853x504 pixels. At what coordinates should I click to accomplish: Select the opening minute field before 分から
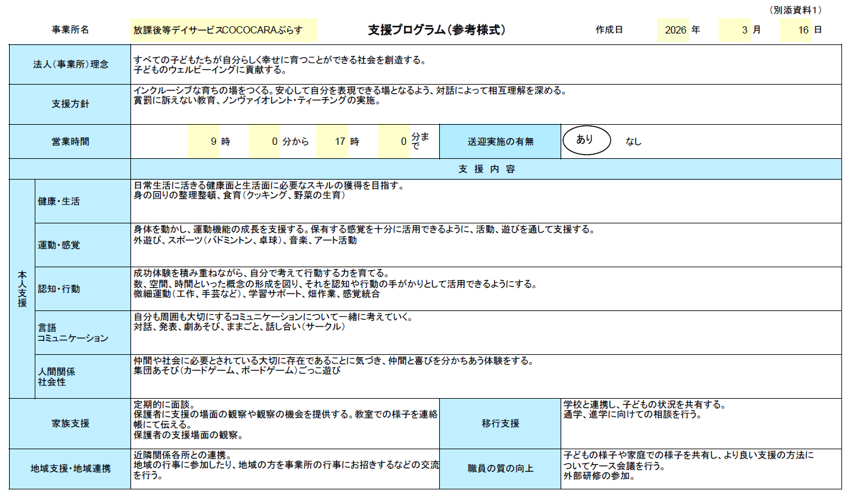coord(264,142)
